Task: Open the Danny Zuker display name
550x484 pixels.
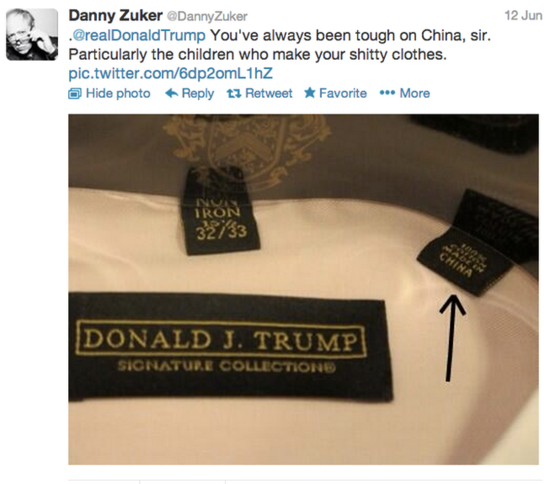Action: pos(115,15)
